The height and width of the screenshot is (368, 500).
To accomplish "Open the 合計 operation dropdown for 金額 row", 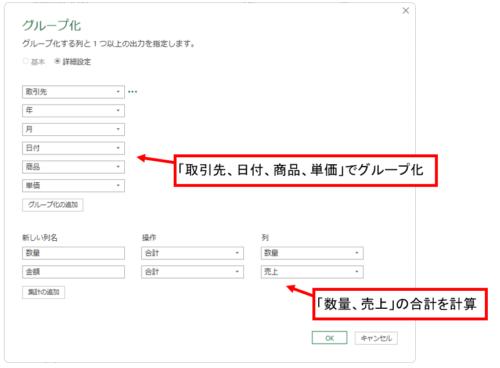I will coord(192,272).
